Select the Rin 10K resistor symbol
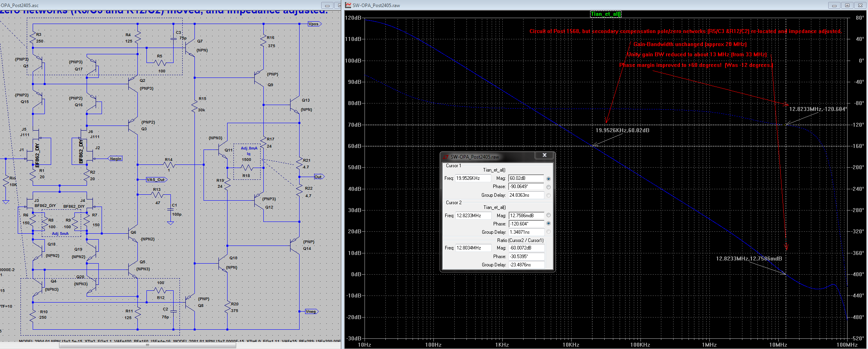Screen dimensions: 868x349 point(6,182)
